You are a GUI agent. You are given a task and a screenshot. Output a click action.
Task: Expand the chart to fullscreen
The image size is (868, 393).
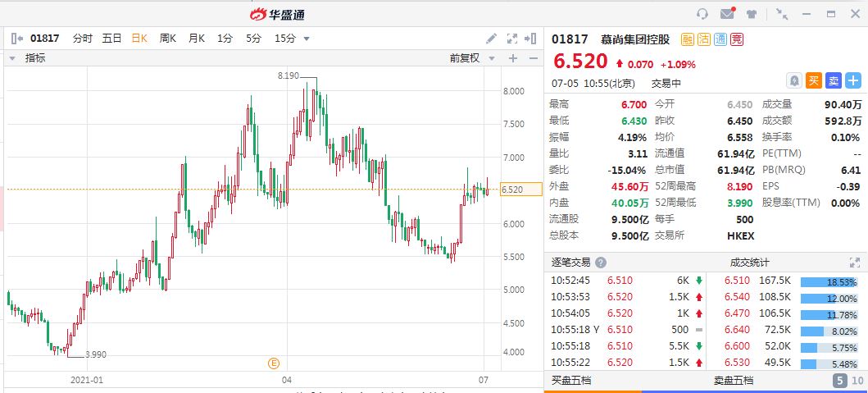tap(513, 39)
